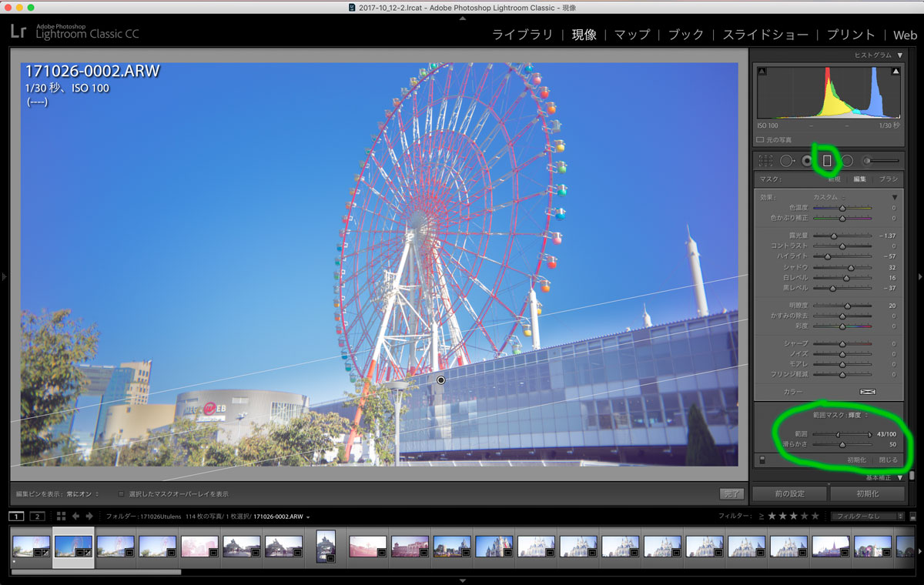Click the 完了 button below image
The height and width of the screenshot is (585, 924).
pos(732,493)
